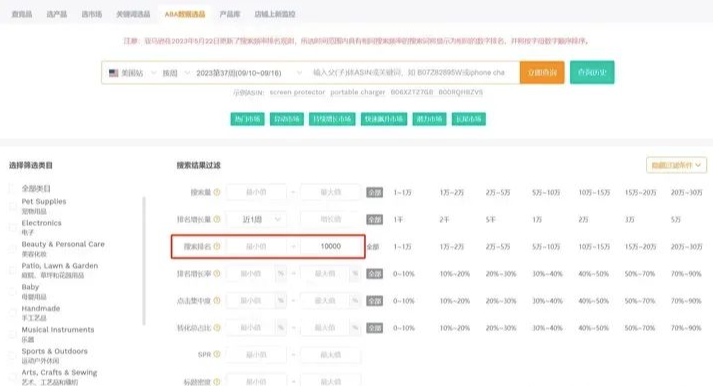The image size is (713, 386).
Task: Use example keyword screen protector
Action: (297, 92)
